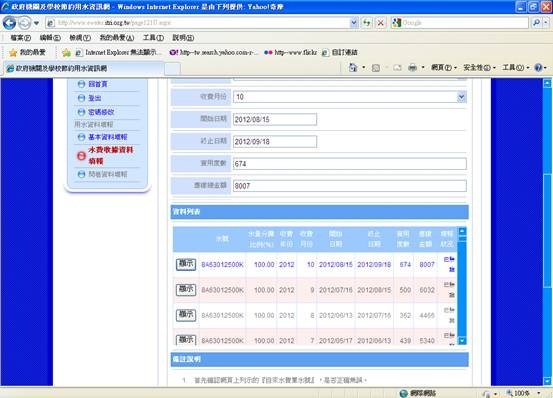Click the usage field containing 674
This screenshot has width=553, height=398.
[350, 164]
